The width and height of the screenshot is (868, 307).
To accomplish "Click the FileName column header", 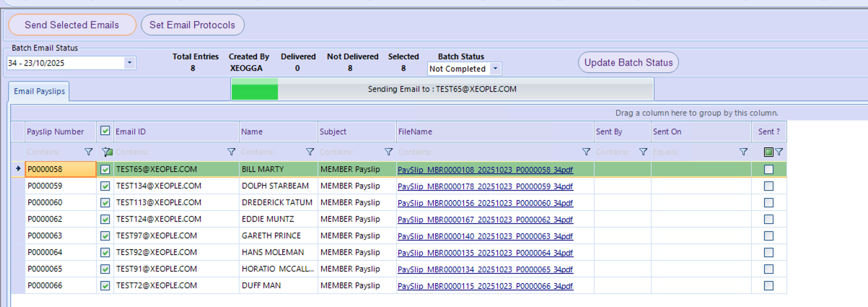I will coord(494,131).
